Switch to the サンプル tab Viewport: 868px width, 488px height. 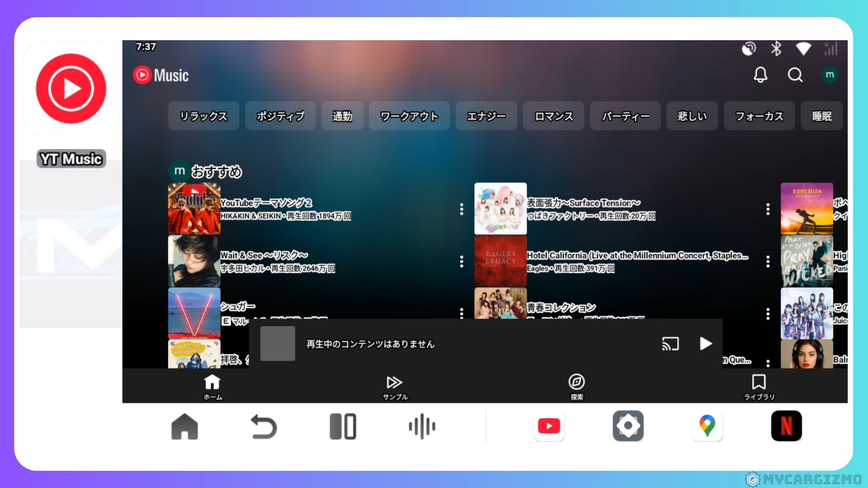[395, 387]
